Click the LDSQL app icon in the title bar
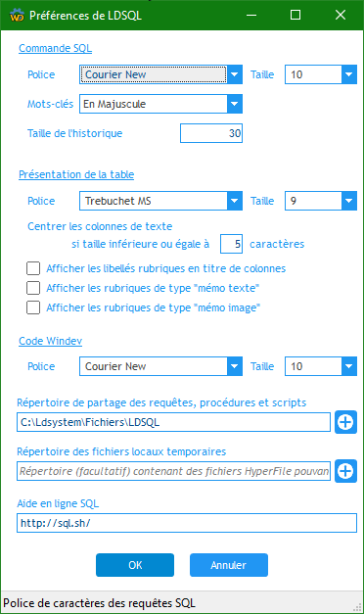This screenshot has width=364, height=614. click(x=17, y=16)
